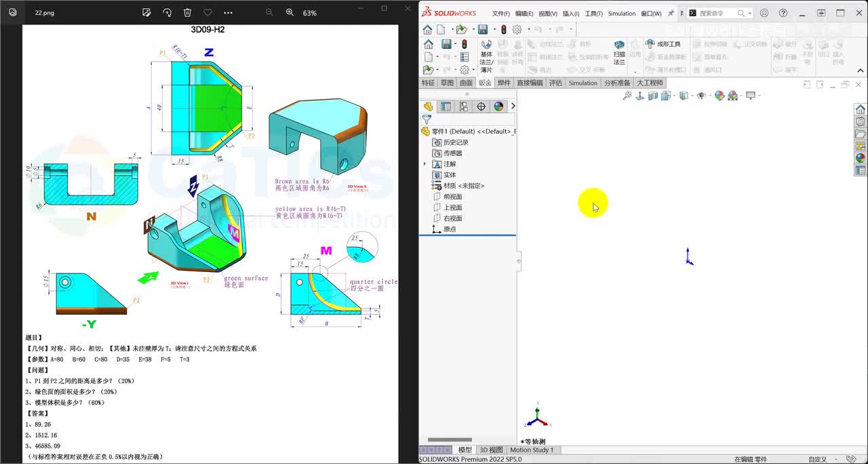Open the 文件(F) menu in SolidWorks
Image resolution: width=868 pixels, height=464 pixels.
(501, 14)
